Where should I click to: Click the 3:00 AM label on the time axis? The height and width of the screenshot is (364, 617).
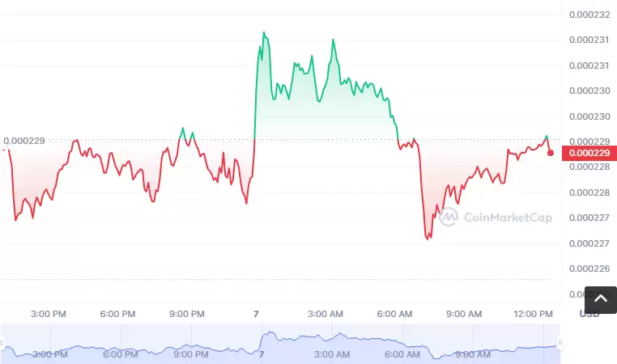(326, 313)
